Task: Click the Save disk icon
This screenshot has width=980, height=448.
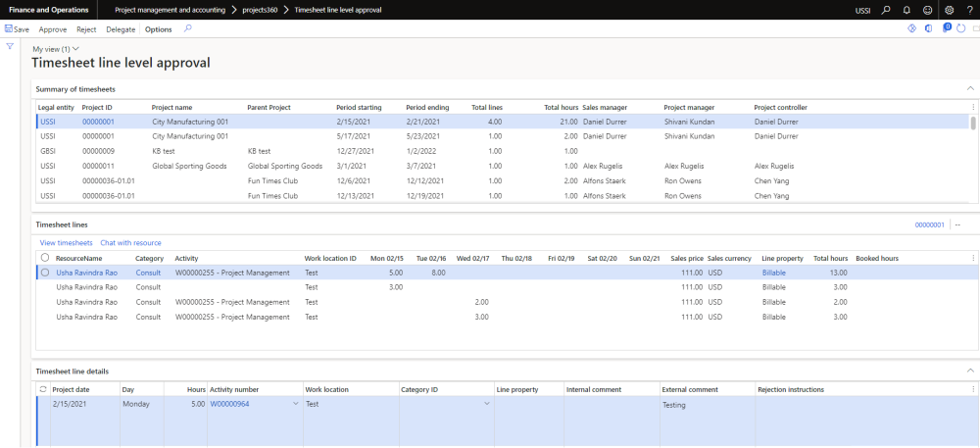Action: coord(9,29)
